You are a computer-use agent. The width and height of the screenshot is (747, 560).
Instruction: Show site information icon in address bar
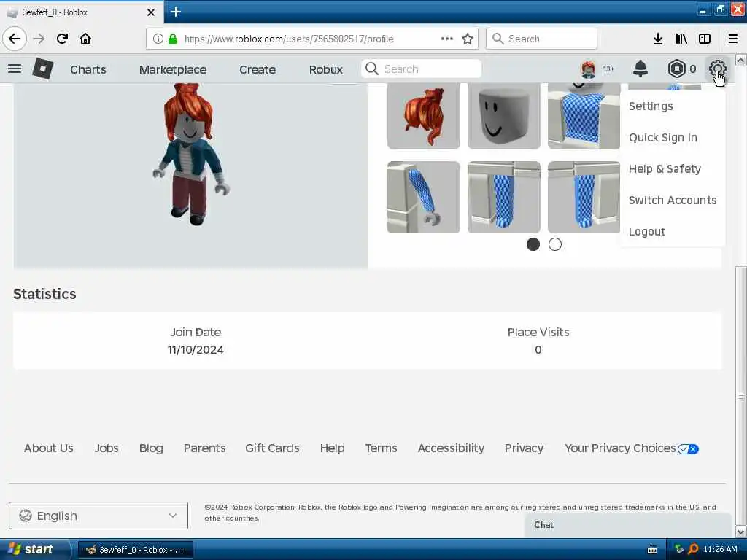(158, 39)
